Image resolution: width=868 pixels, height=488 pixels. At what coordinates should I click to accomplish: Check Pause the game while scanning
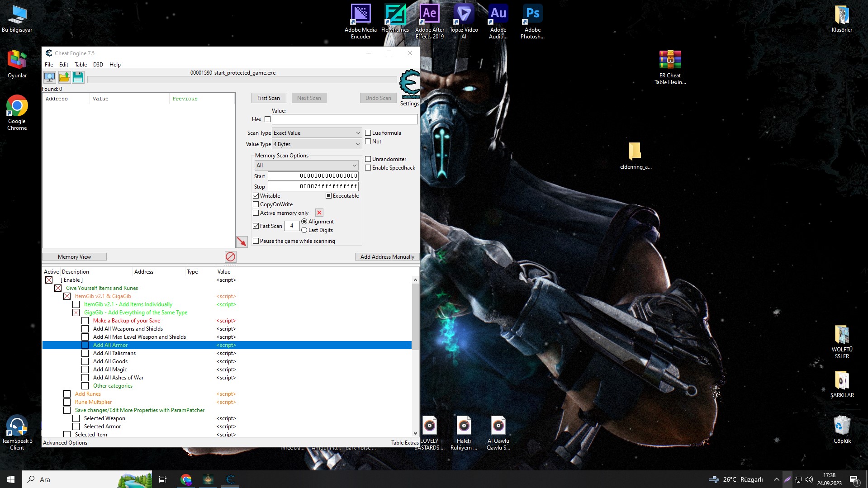tap(256, 241)
